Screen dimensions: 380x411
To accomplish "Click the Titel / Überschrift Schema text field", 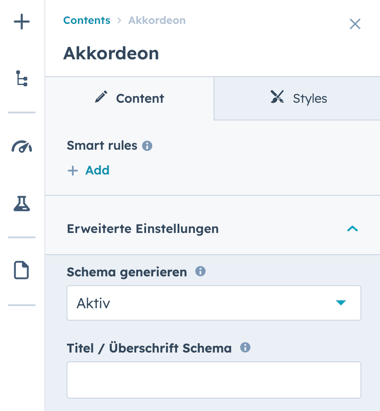I will pyautogui.click(x=214, y=380).
